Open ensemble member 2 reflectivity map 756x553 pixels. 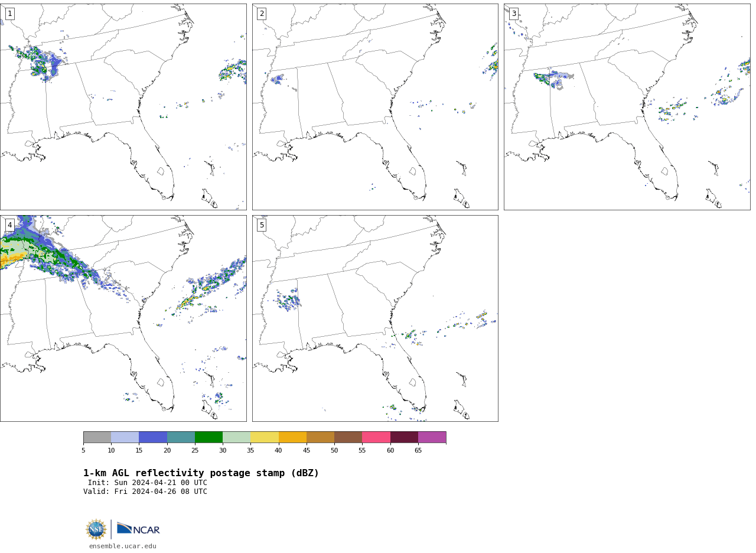coord(375,107)
